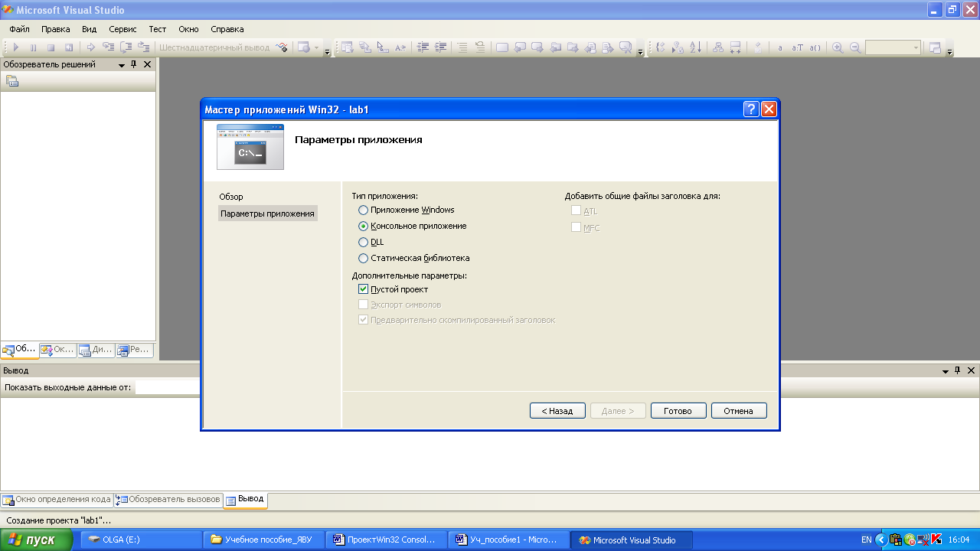Viewport: 980px width, 551px height.
Task: Click the Step Over icon
Action: (126, 47)
